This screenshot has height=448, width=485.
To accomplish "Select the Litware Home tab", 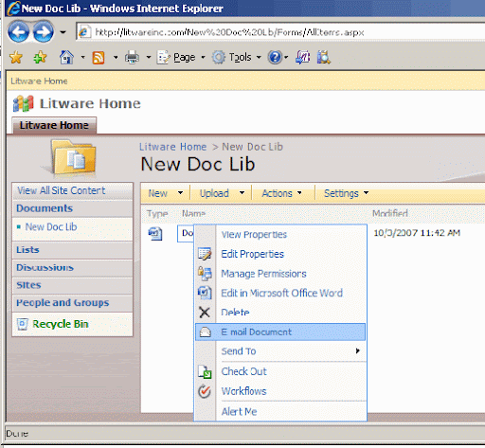I will 54,125.
